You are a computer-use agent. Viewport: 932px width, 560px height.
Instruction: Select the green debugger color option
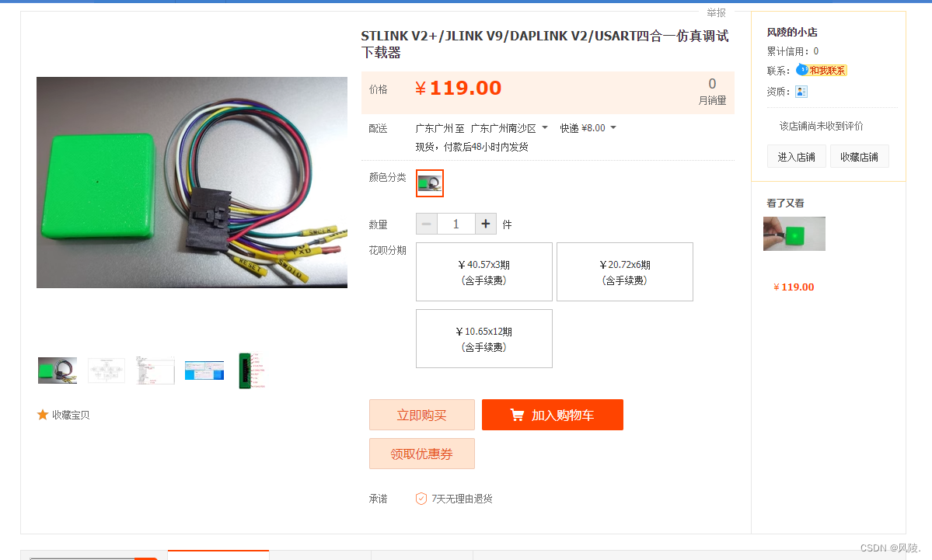429,183
